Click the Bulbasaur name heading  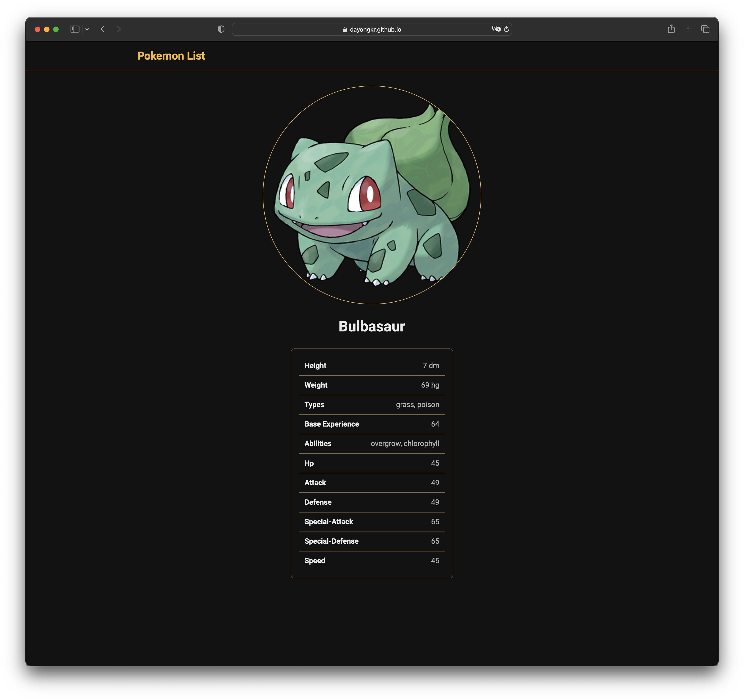pyautogui.click(x=372, y=326)
